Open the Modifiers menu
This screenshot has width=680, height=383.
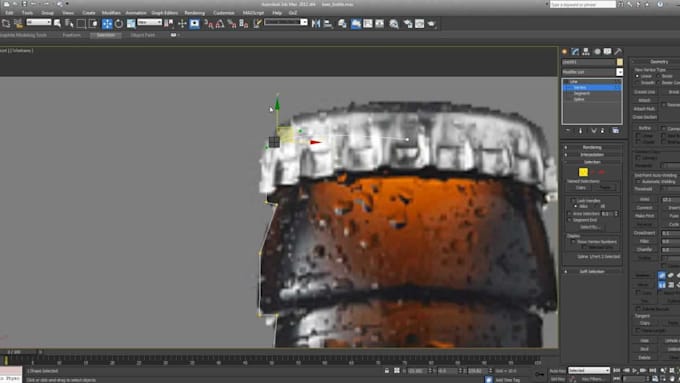tap(111, 13)
